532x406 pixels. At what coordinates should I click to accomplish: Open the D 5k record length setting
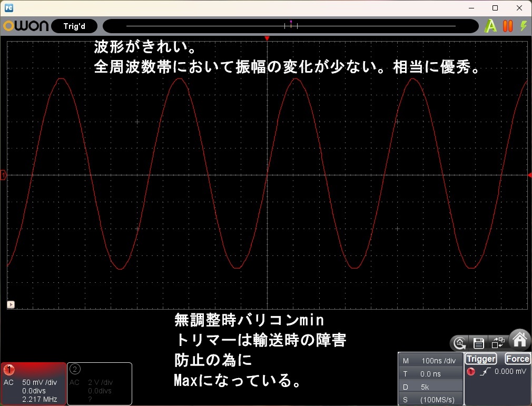(x=430, y=387)
